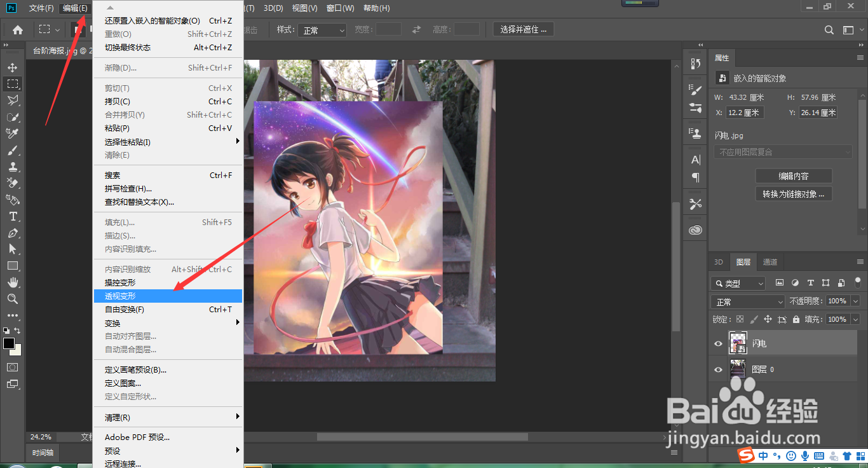Open the layer filter 类型 dropdown
Screen dimensions: 868x468
coord(738,284)
